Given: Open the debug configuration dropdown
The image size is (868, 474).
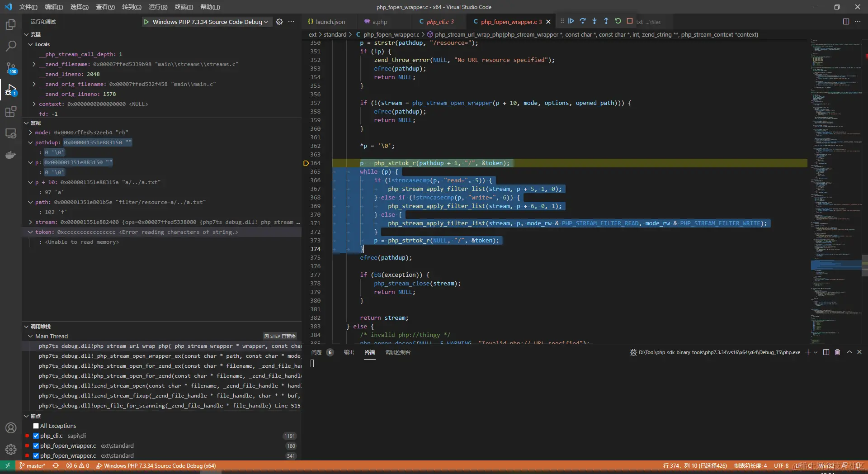Looking at the screenshot, I should (208, 22).
